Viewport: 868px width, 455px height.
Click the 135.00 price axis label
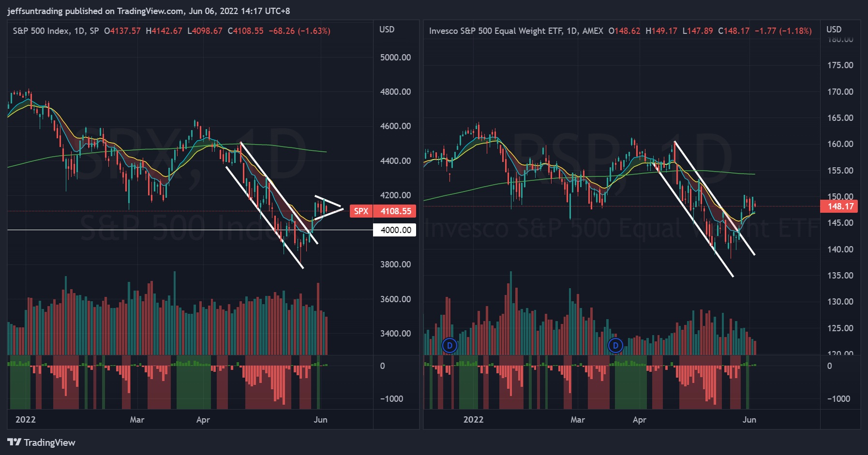(840, 276)
